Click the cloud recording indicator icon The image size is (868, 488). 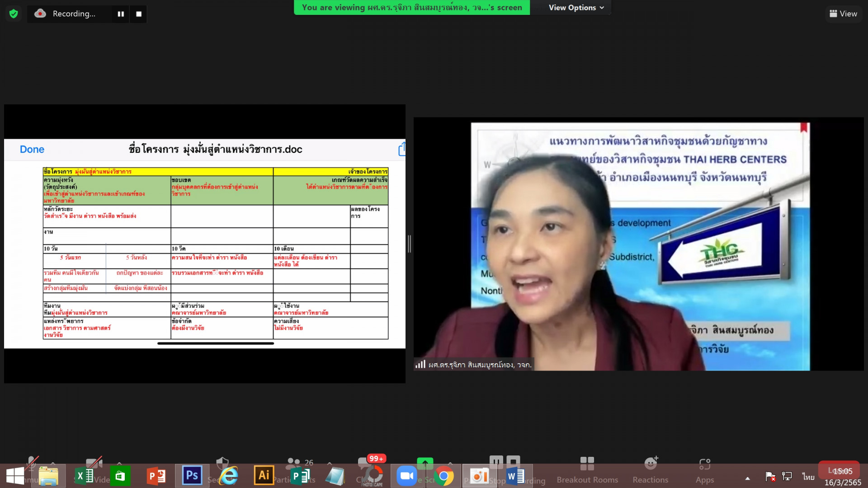(x=40, y=14)
